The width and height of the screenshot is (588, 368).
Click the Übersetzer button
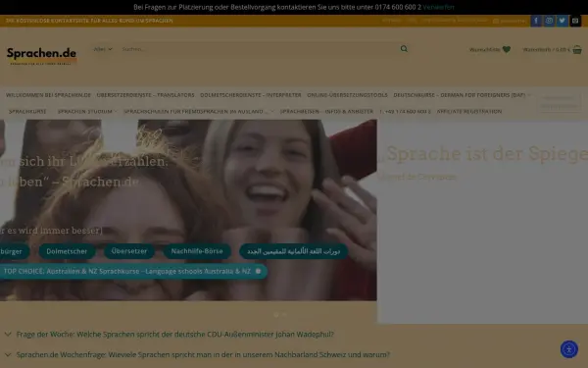(x=129, y=251)
